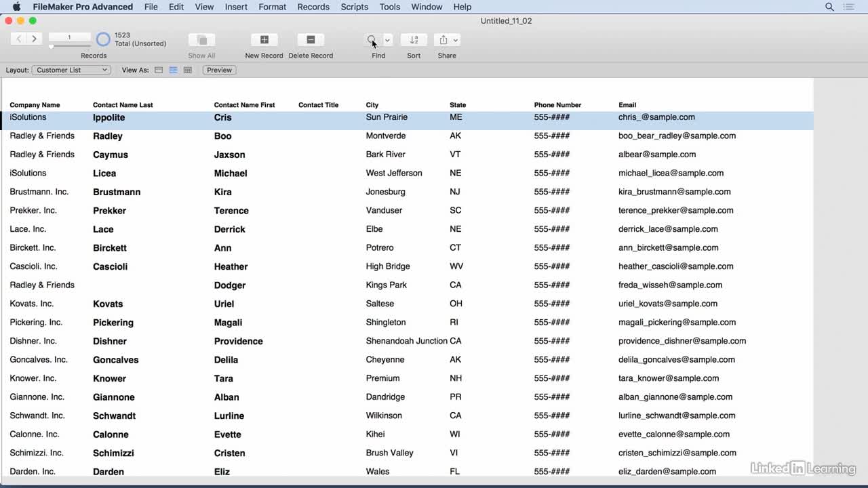Click first name Tara

click(x=224, y=378)
